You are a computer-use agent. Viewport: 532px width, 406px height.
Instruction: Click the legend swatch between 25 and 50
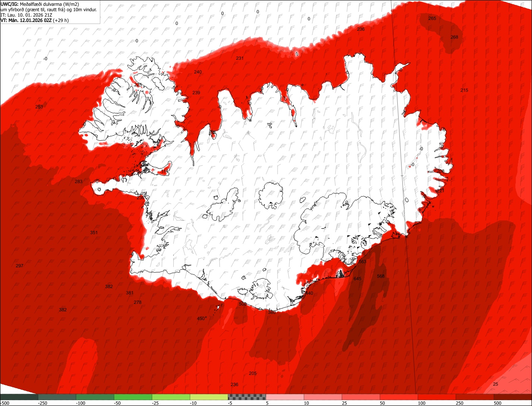click(361, 397)
